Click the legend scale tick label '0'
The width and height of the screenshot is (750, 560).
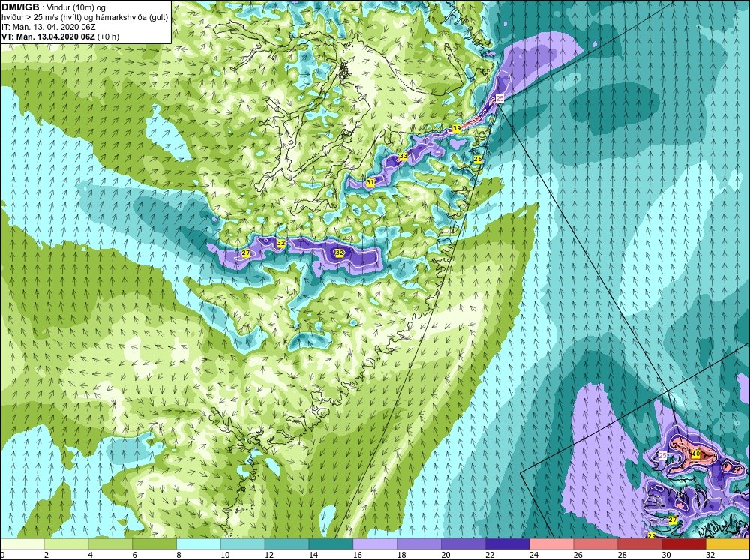point(2,555)
